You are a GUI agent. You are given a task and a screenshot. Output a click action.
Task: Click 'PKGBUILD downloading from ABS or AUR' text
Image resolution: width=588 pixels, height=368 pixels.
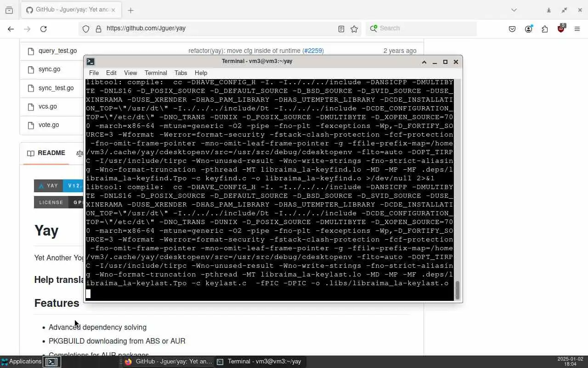point(117,341)
